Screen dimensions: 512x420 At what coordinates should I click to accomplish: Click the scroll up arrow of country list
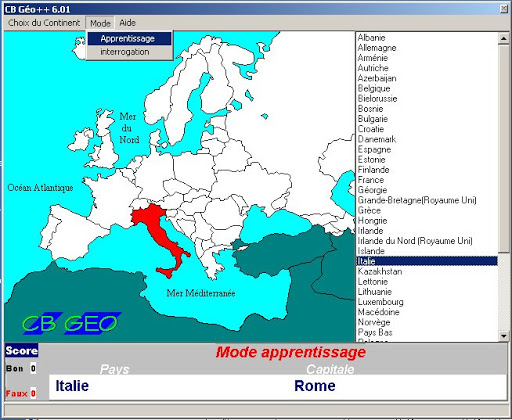pos(504,38)
